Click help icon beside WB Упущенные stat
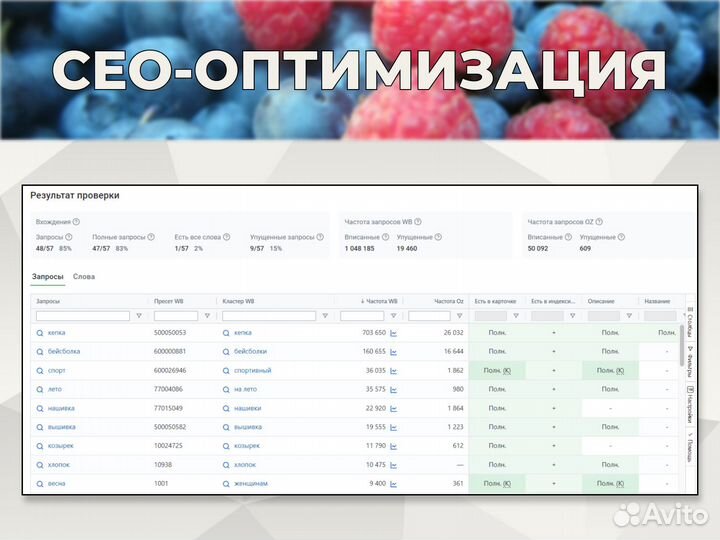Screen dimensions: 720x540 tap(438, 237)
